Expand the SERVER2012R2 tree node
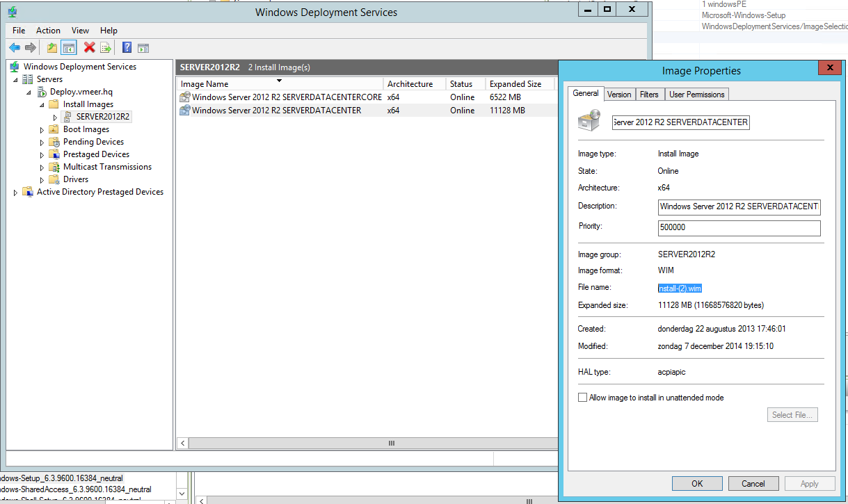This screenshot has height=504, width=848. 55,117
